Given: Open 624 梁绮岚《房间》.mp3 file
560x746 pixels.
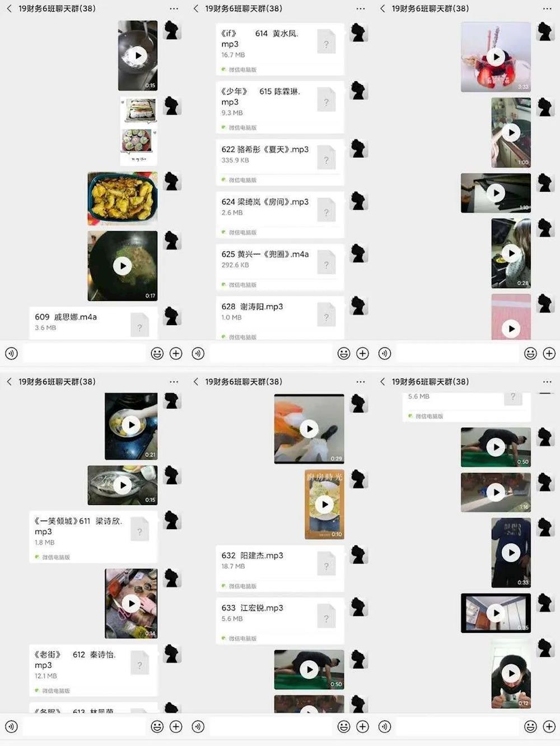Looking at the screenshot, I should coord(280,215).
